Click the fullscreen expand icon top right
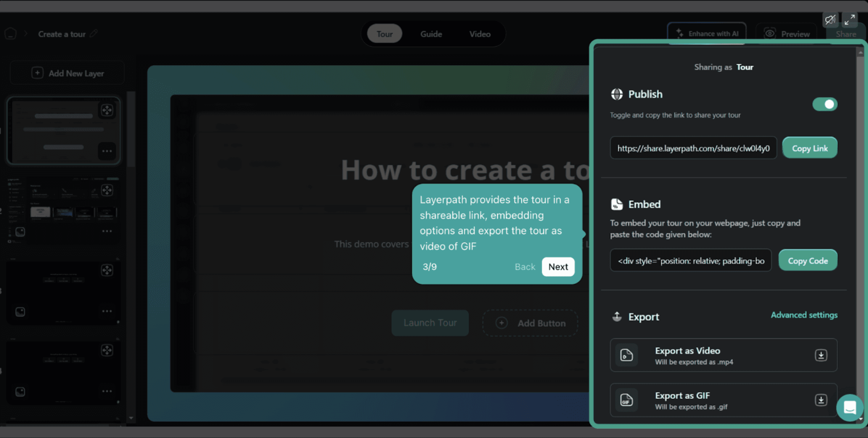 point(850,19)
